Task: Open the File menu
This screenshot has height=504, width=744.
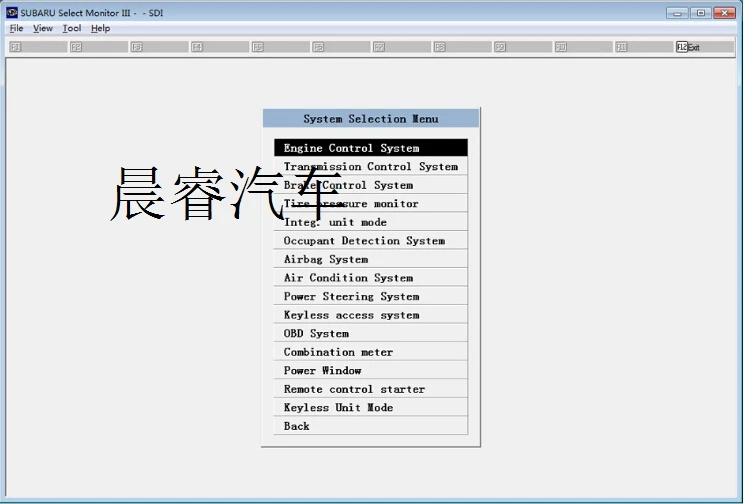Action: [16, 28]
